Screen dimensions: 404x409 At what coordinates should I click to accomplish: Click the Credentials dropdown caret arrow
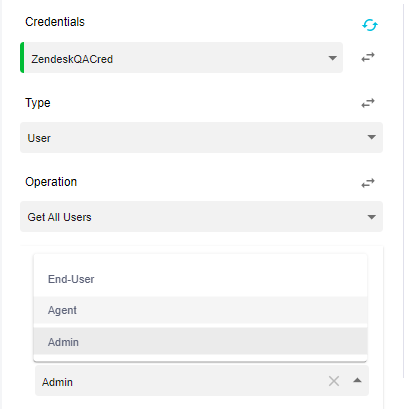click(332, 58)
